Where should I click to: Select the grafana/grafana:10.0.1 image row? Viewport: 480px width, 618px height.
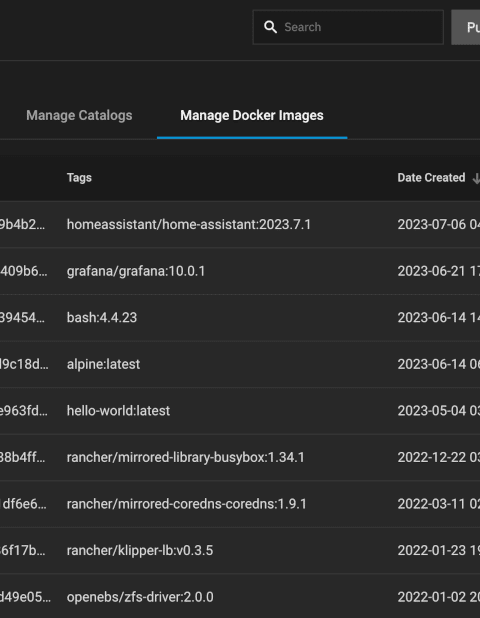tap(240, 271)
